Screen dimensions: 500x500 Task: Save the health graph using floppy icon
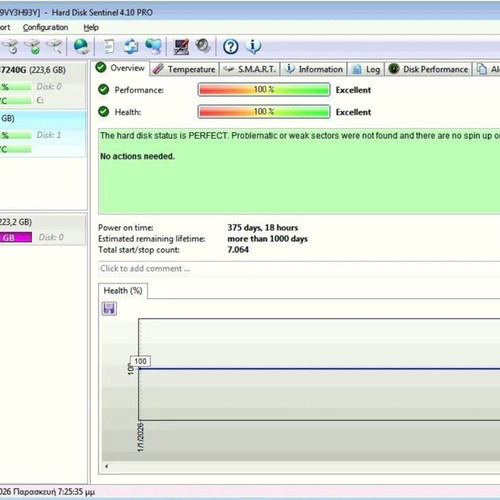pyautogui.click(x=109, y=309)
